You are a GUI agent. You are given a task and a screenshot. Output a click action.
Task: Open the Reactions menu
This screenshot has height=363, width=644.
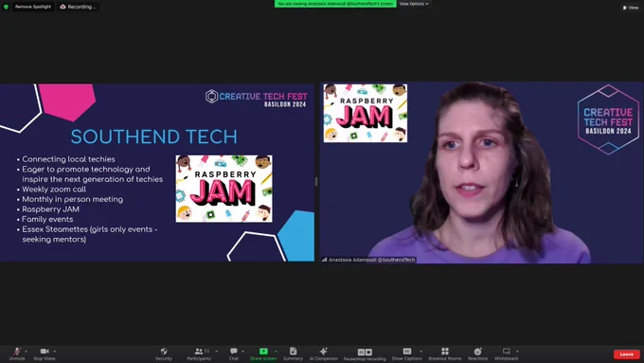[x=477, y=354]
